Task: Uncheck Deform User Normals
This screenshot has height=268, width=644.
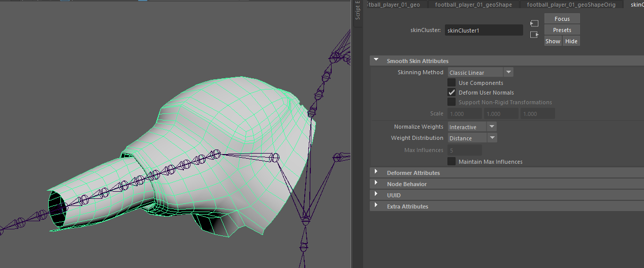Action: 451,93
